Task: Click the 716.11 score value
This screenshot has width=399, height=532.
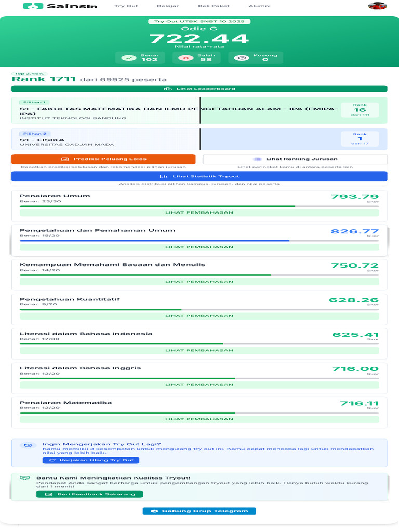Action: point(360,404)
